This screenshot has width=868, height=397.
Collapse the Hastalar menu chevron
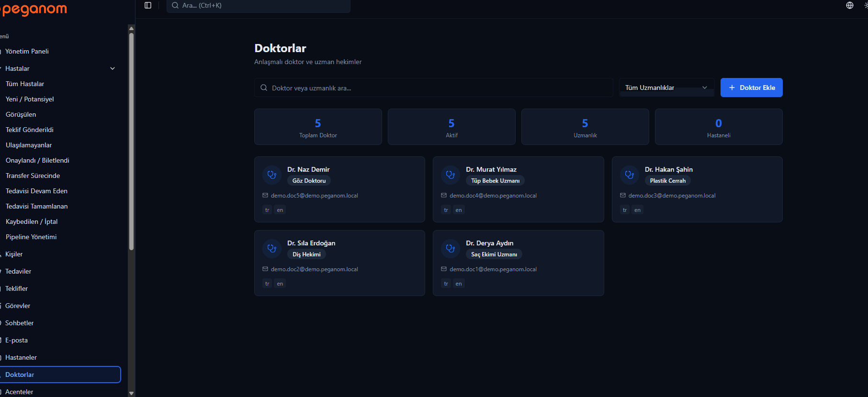point(113,68)
